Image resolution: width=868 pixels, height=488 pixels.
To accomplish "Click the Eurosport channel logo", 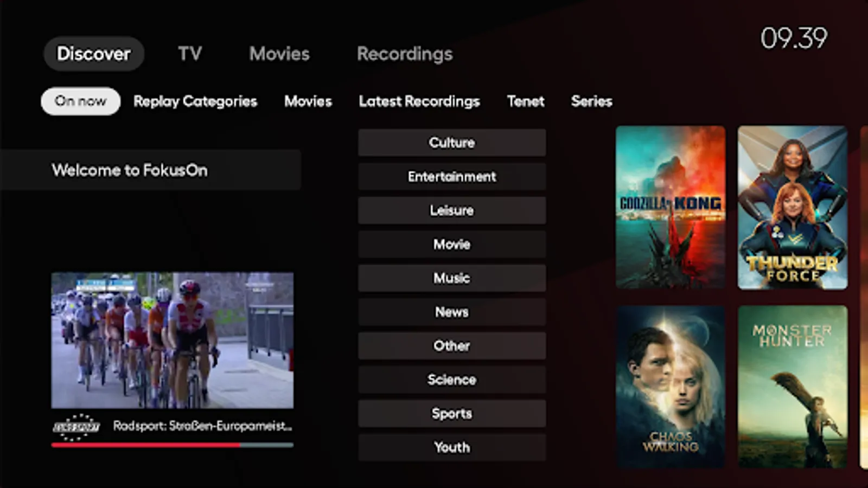I will (x=76, y=427).
